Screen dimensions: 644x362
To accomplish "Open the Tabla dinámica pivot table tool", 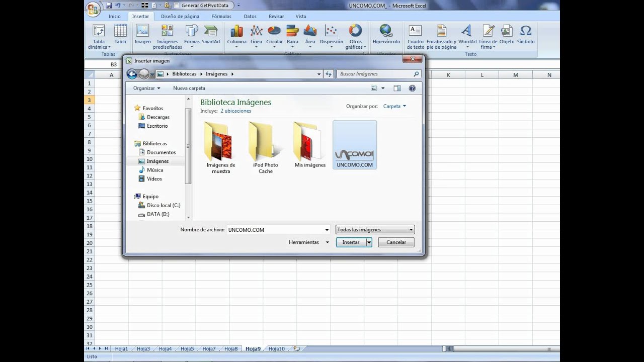I will point(99,37).
